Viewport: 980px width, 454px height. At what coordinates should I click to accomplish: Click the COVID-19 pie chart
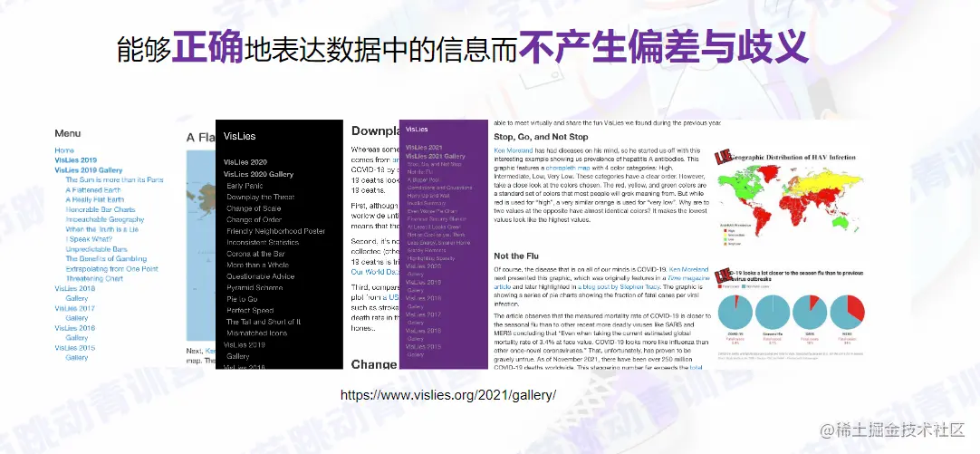click(735, 312)
